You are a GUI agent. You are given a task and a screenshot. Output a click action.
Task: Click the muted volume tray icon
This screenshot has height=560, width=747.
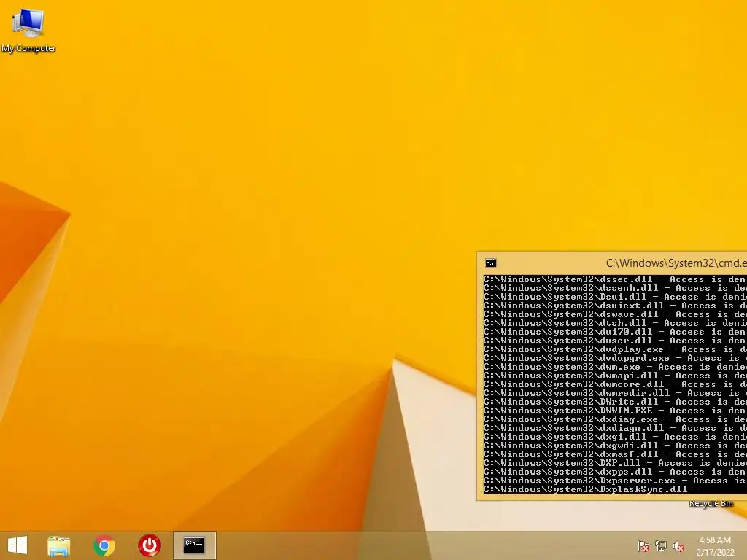[678, 546]
